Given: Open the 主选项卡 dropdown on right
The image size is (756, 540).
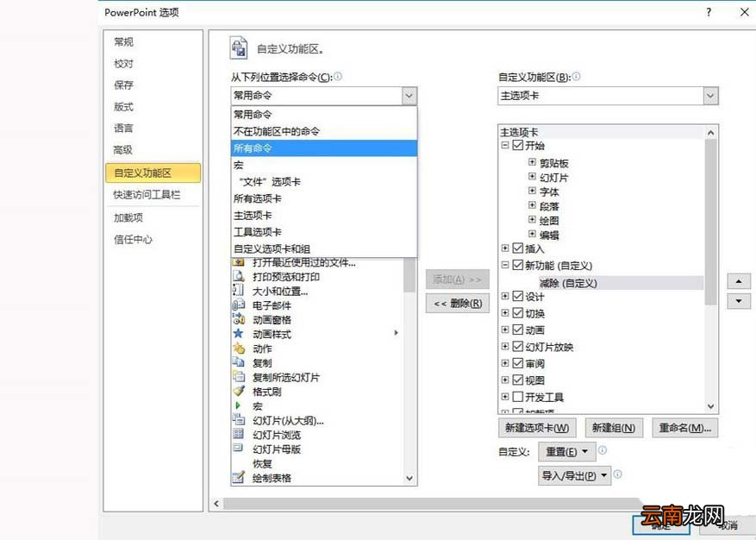Looking at the screenshot, I should (710, 96).
